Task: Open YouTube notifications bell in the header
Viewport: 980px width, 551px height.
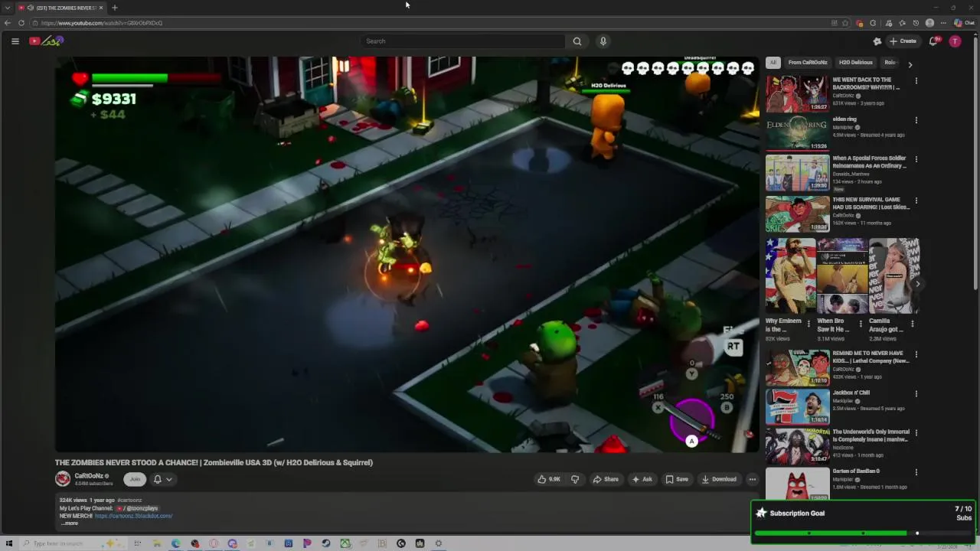Action: point(933,41)
